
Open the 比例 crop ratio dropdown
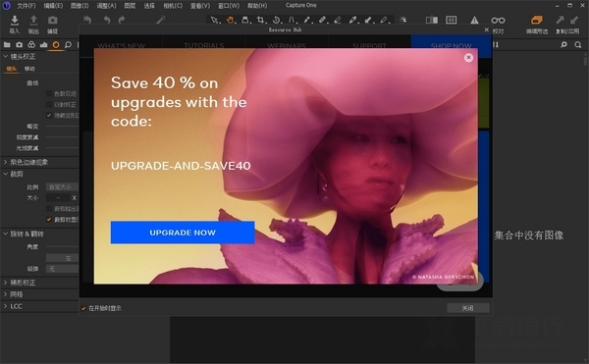point(62,186)
